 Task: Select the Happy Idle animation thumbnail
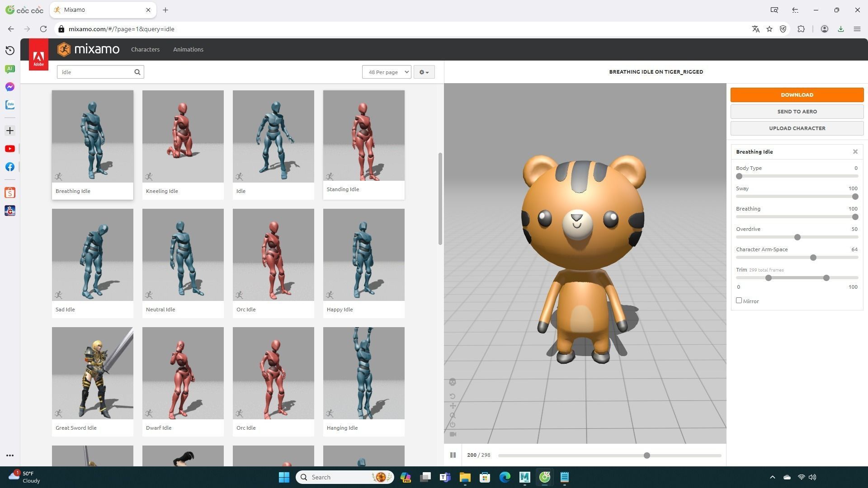click(364, 255)
